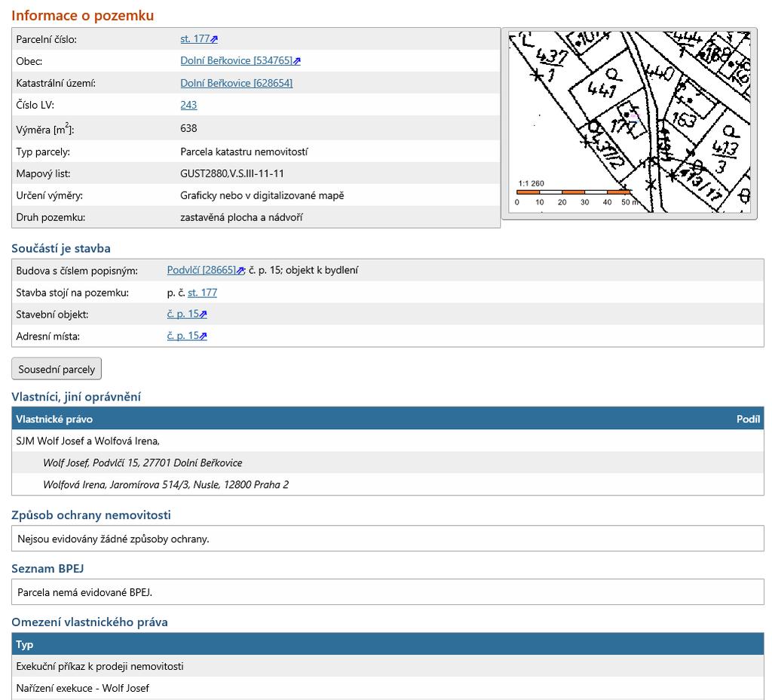Open Katastrální území Dolní Beřkovice [628654]
Viewport: 772px width, 700px height.
(236, 83)
